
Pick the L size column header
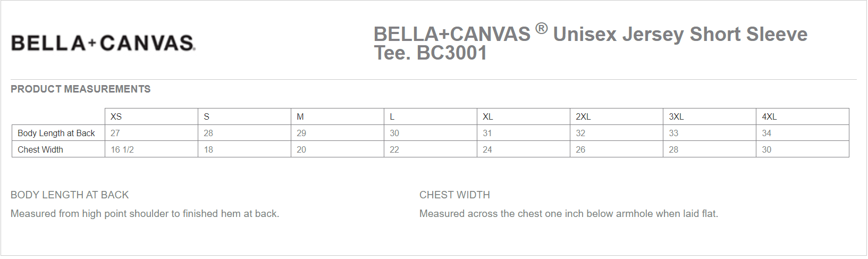(392, 116)
